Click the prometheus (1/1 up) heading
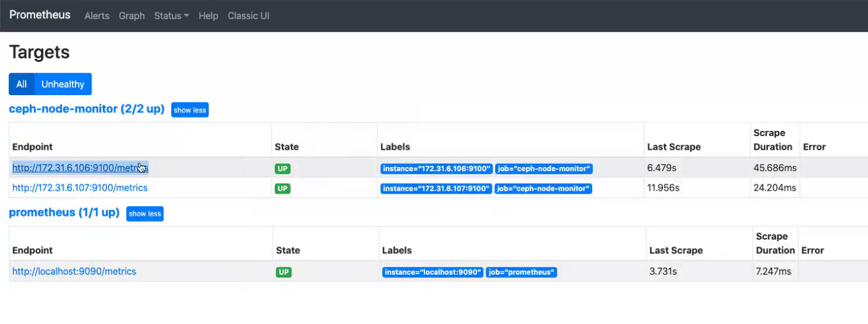Viewport: 868px width, 324px height. click(64, 212)
